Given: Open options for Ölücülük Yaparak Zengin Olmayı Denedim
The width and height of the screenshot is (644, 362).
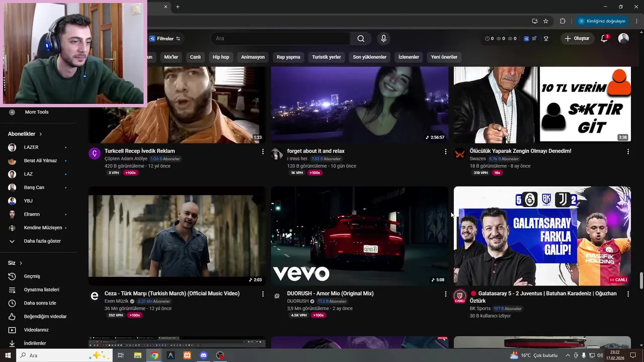Looking at the screenshot, I should click(628, 151).
